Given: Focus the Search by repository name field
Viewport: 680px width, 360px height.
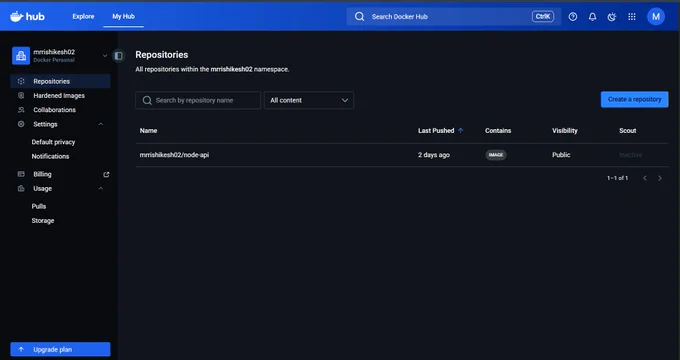Looking at the screenshot, I should [198, 100].
